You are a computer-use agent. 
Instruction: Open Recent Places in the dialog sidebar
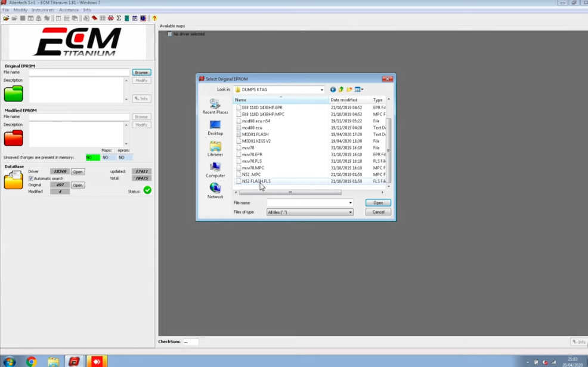215,106
